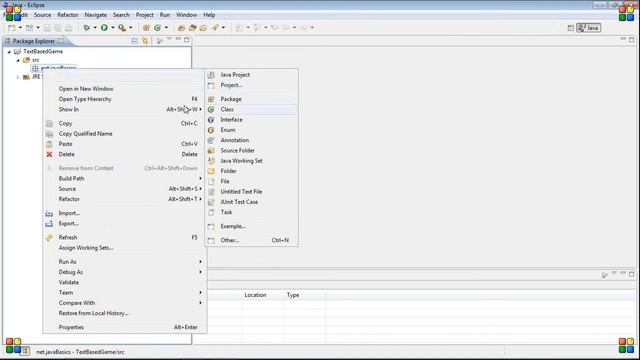Click the Collapse All icon in Package Explorer
Screen dimensions: 640x360
[x=134, y=41]
